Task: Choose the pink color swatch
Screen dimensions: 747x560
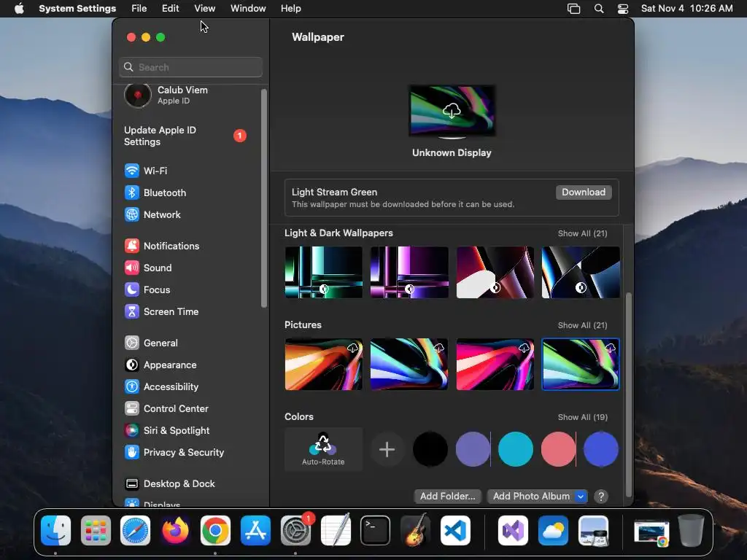Action: [558, 449]
